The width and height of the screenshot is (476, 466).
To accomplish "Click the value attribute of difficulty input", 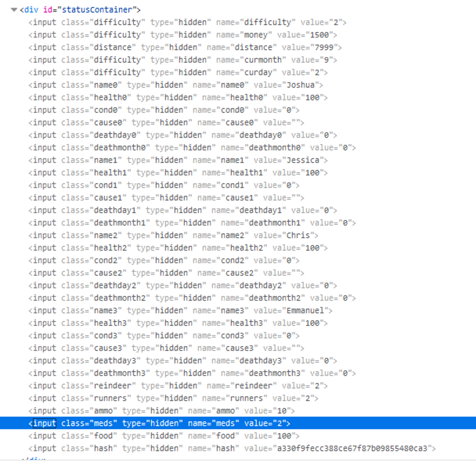I will 323,23.
